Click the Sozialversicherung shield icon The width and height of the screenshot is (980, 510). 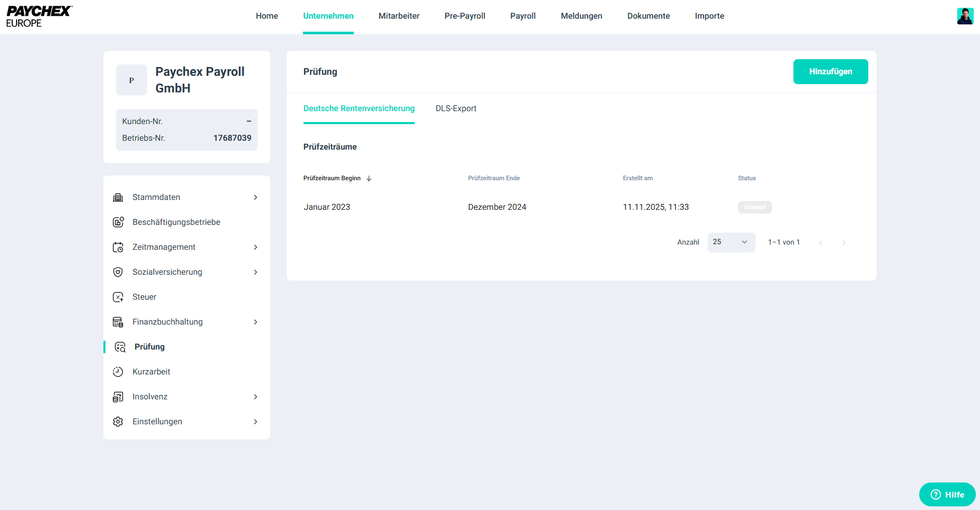118,272
